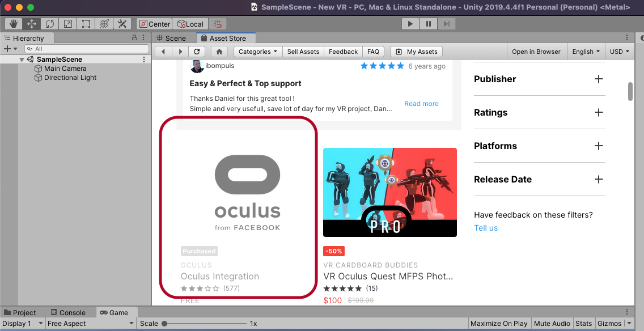Open VR Oculus Quest MFPS thumbnail
This screenshot has height=331, width=644.
(390, 193)
